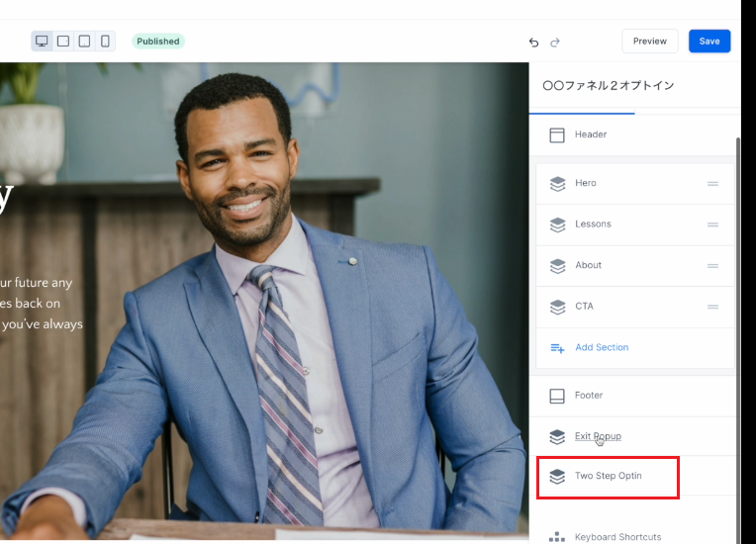Save the page with Save button

(x=709, y=42)
